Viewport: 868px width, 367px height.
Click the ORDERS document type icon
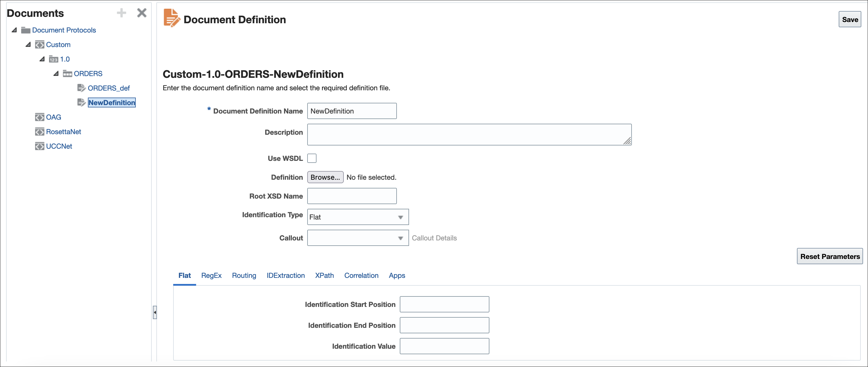[67, 73]
